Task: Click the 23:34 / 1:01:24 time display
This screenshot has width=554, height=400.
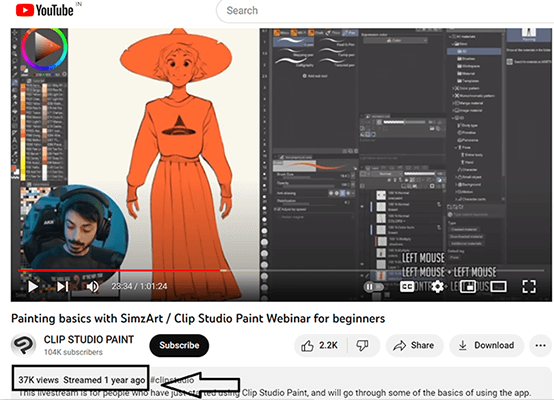Action: pyautogui.click(x=139, y=286)
